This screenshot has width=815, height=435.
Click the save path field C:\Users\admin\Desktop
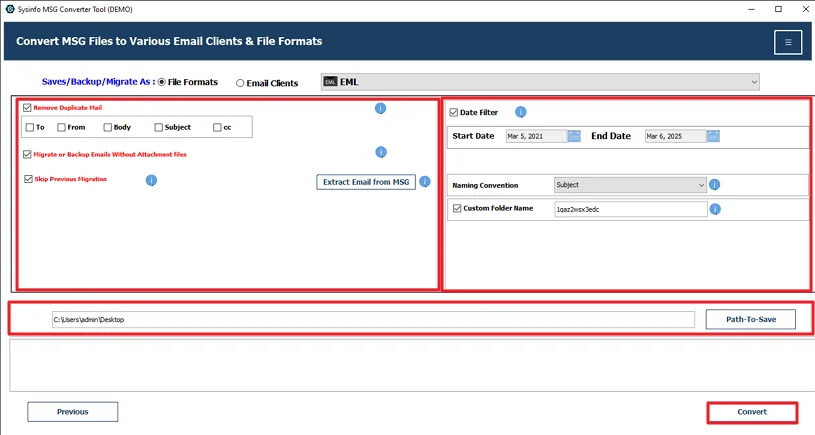[x=373, y=320]
